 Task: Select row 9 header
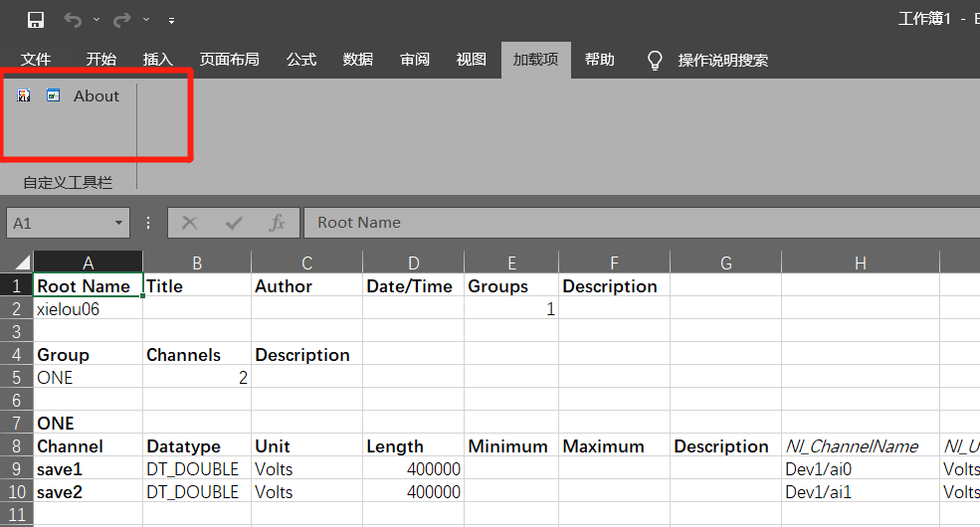17,469
